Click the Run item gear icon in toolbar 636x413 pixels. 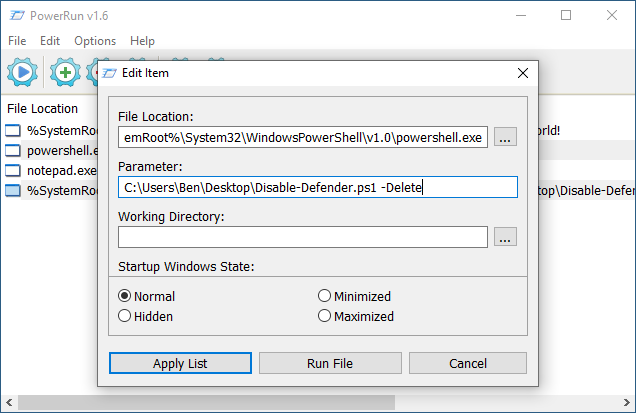coord(22,72)
